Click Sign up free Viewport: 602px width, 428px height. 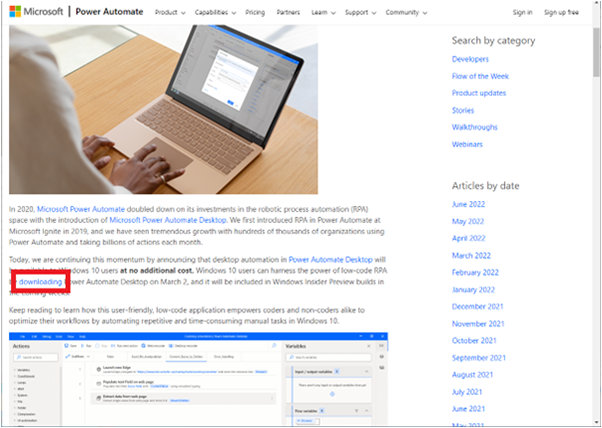click(x=561, y=12)
